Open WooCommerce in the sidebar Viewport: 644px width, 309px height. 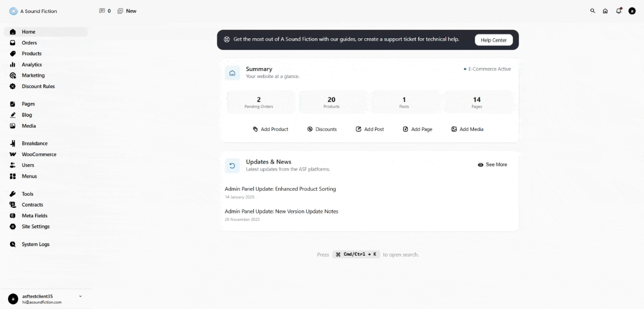coord(39,154)
